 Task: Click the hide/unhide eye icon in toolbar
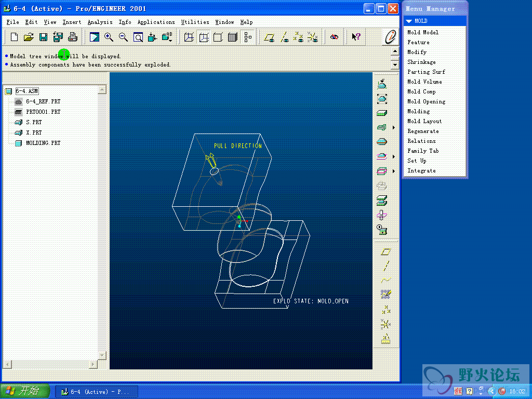point(334,37)
